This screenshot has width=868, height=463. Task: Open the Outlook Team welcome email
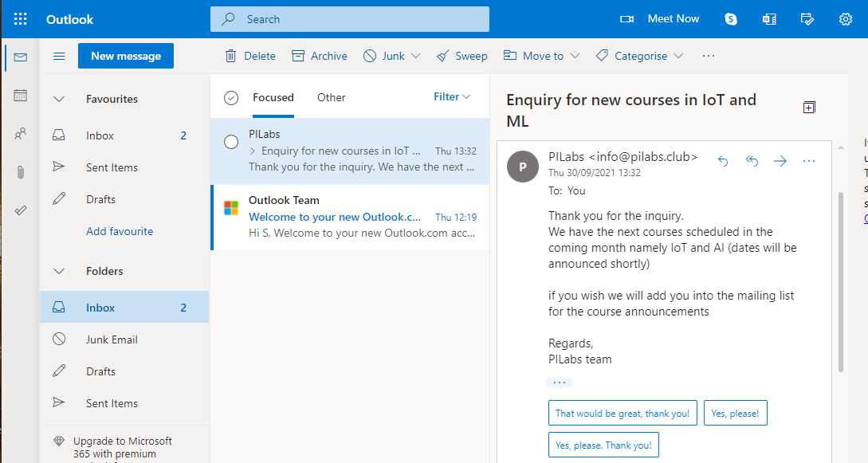coord(350,217)
